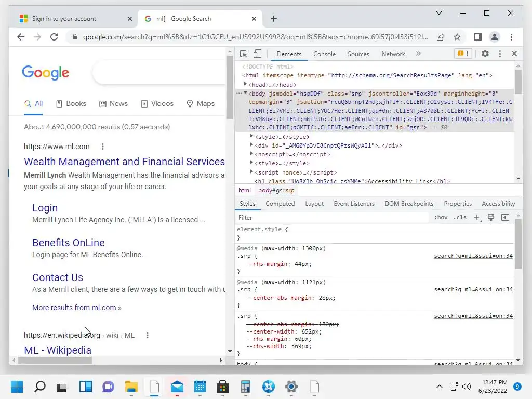This screenshot has height=399, width=532.
Task: Open Chrome profile avatar
Action: click(x=495, y=37)
